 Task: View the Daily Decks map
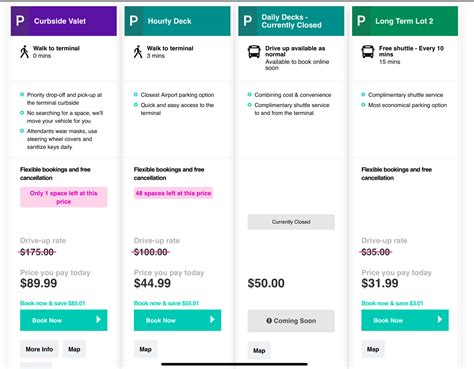[x=259, y=350]
